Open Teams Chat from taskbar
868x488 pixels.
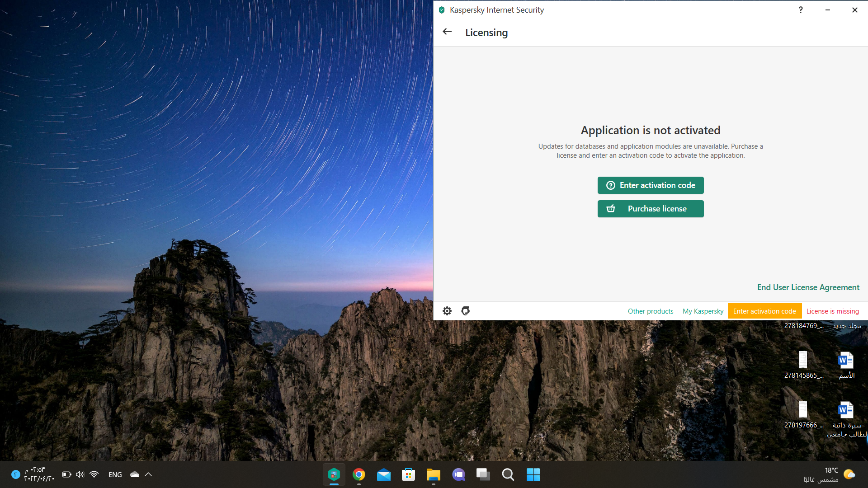click(458, 474)
